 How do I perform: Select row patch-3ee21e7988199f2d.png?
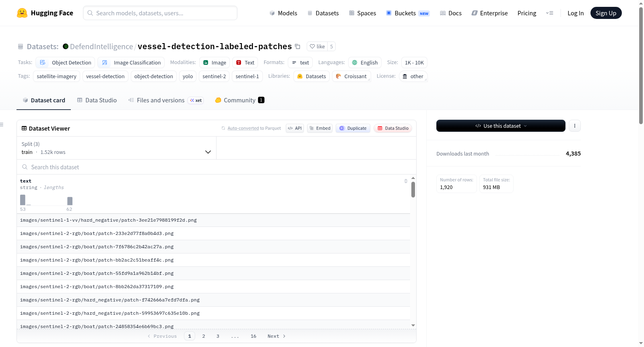[213, 220]
